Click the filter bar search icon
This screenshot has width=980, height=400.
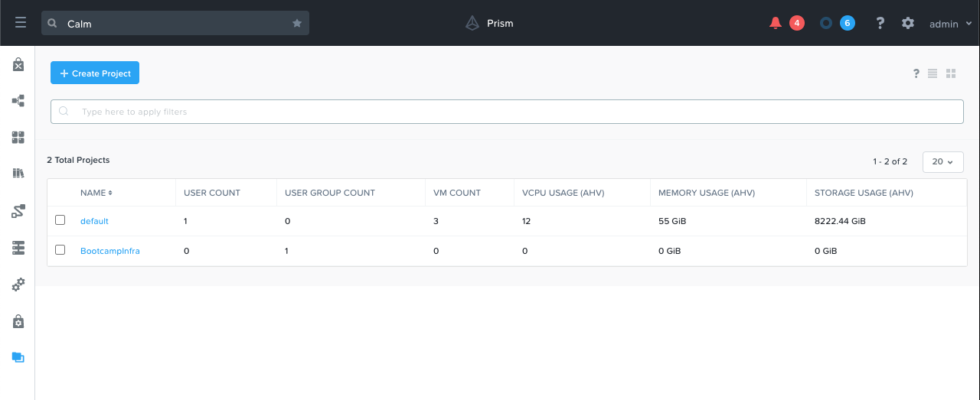click(64, 112)
